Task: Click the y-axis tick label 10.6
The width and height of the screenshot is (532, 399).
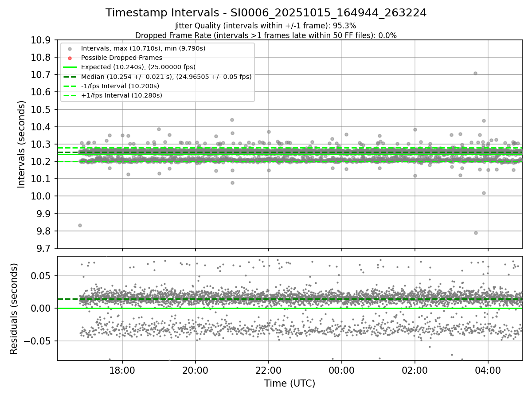Action: point(41,92)
